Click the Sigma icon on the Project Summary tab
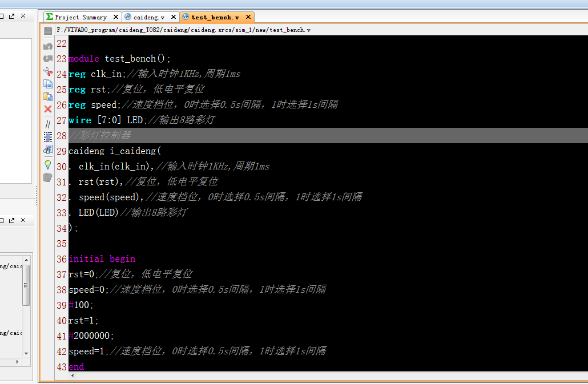Viewport: 588px width, 384px height. (x=50, y=17)
